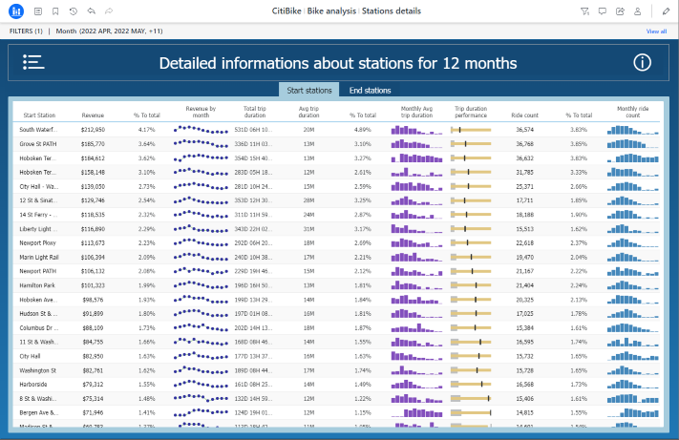The height and width of the screenshot is (440, 679).
Task: Click Monthly Avg trip duration header
Action: (x=417, y=112)
